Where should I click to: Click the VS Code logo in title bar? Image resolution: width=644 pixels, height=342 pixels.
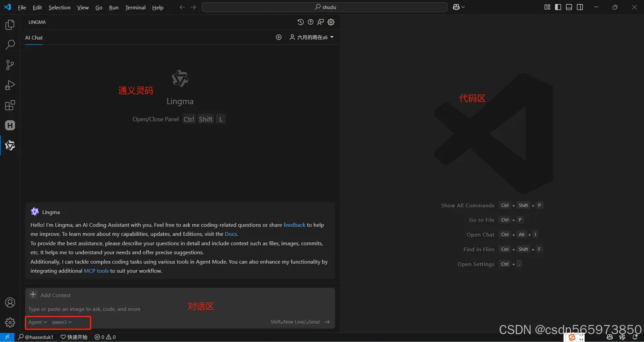[x=7, y=7]
